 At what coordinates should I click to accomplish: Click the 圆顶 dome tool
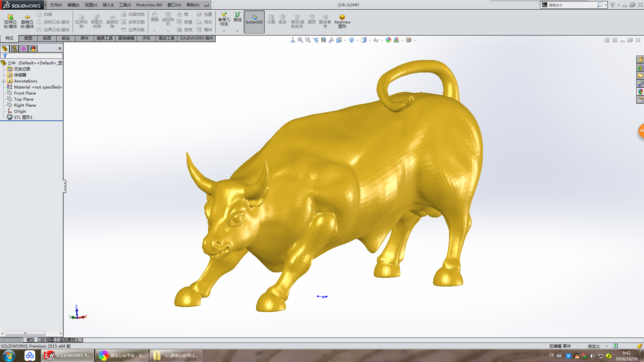coord(312,19)
